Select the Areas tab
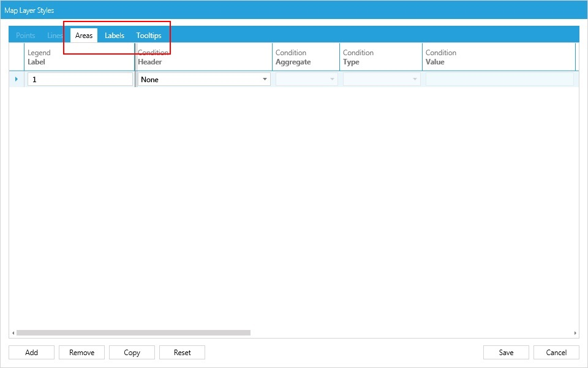Image resolution: width=588 pixels, height=368 pixels. [x=84, y=35]
